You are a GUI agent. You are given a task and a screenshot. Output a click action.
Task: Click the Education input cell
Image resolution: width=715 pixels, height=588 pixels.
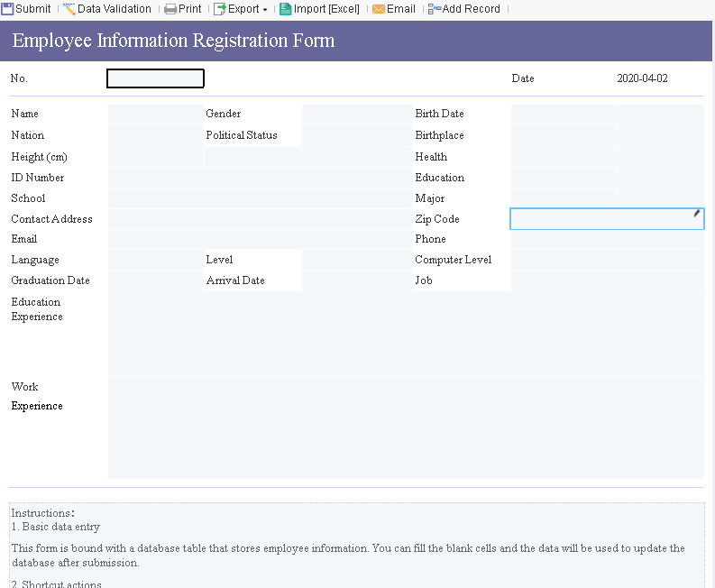pyautogui.click(x=564, y=178)
